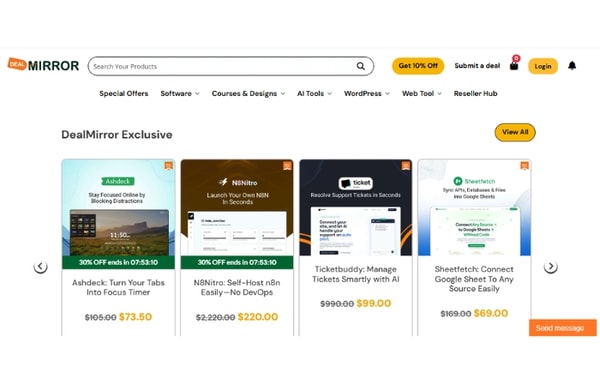This screenshot has height=384, width=600.
Task: Click the $69.00 Sheetfetch price
Action: point(491,313)
